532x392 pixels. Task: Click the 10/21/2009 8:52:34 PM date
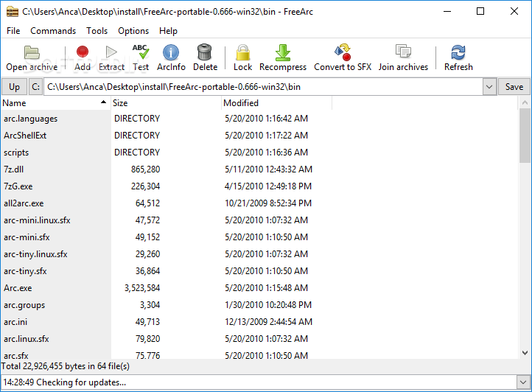pyautogui.click(x=268, y=203)
